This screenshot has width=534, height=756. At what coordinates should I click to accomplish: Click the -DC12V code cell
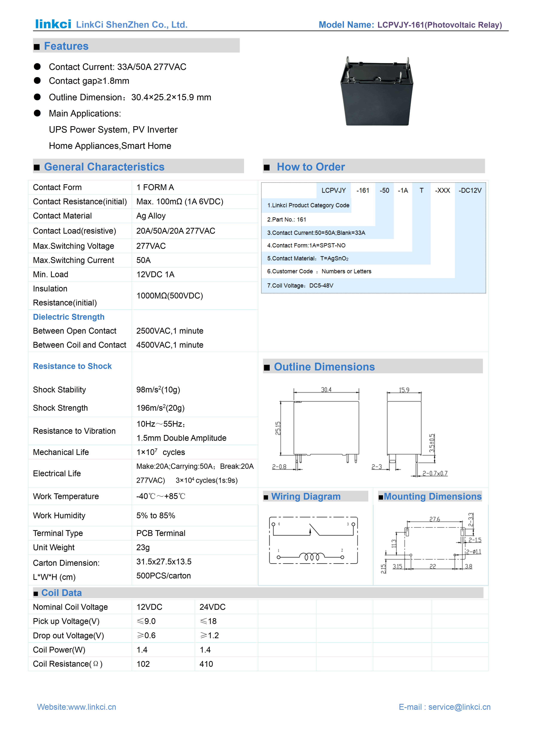(x=470, y=190)
